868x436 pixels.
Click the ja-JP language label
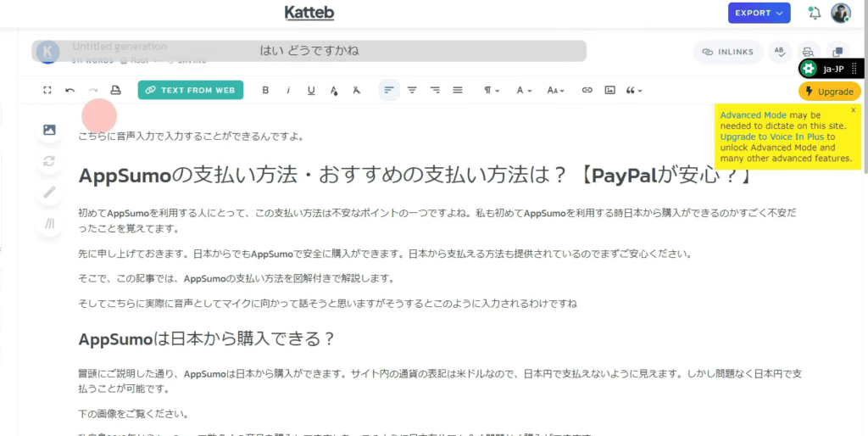[x=834, y=69]
